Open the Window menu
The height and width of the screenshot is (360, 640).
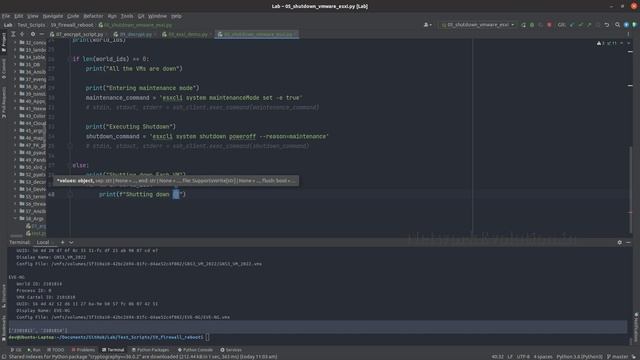(157, 16)
